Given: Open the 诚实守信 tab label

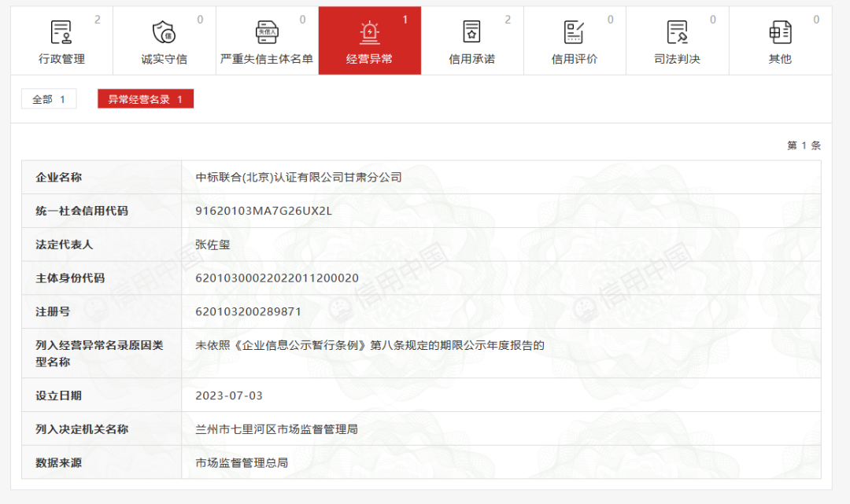Looking at the screenshot, I should pos(164,59).
